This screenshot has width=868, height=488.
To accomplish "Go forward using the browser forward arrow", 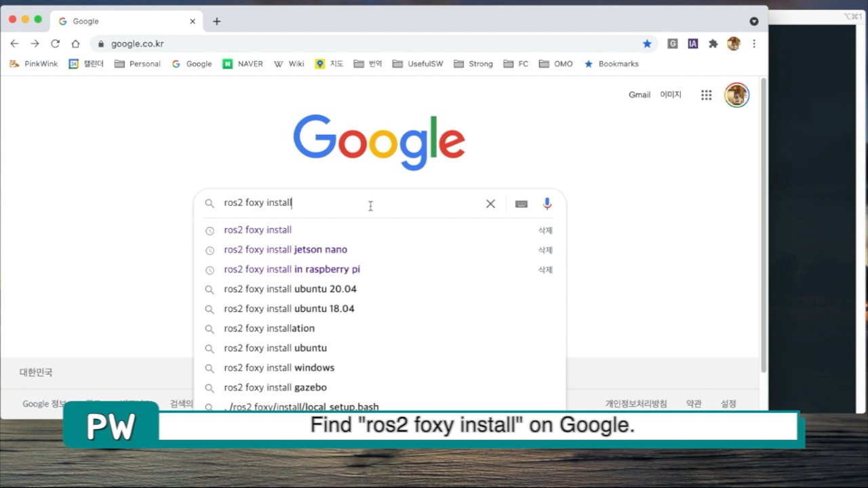I will [35, 43].
